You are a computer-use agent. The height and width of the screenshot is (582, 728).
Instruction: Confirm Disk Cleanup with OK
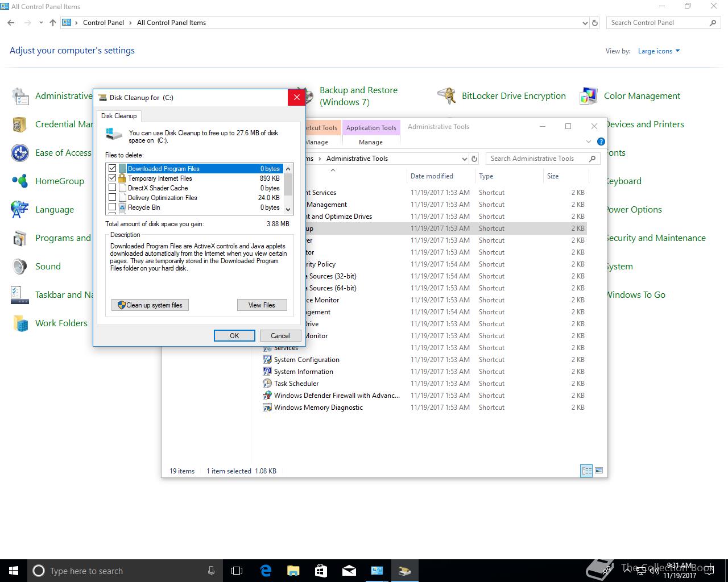(x=234, y=336)
